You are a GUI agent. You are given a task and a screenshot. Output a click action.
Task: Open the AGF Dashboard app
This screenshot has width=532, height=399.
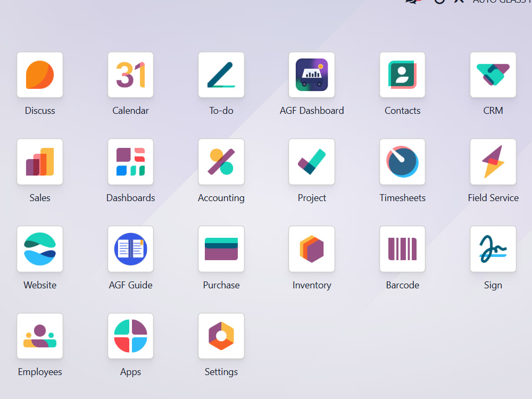(x=312, y=75)
